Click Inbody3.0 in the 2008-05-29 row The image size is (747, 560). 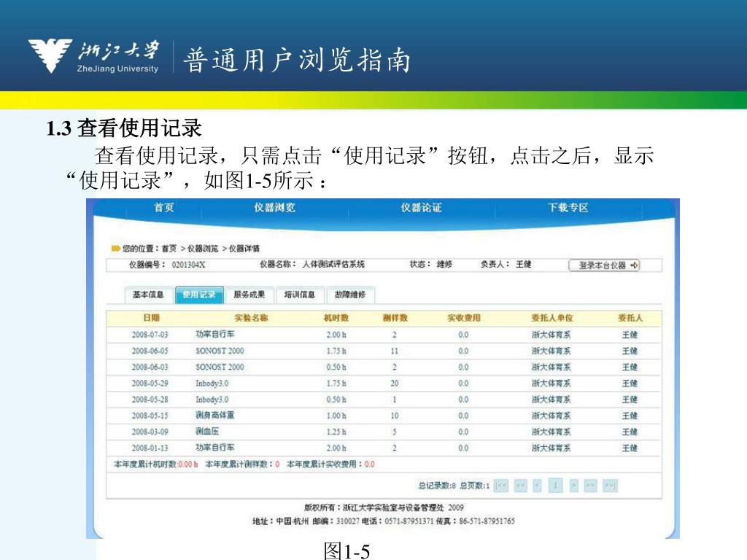click(212, 384)
